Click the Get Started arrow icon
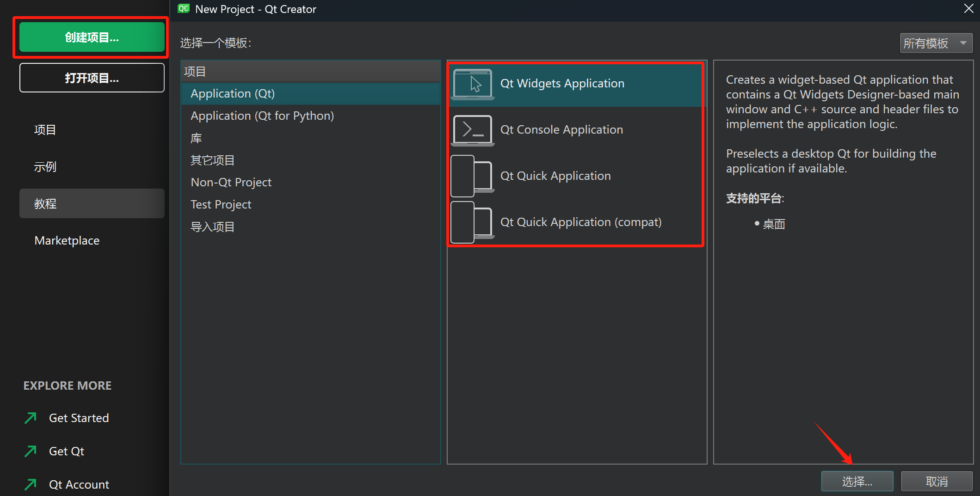980x496 pixels. [x=31, y=418]
